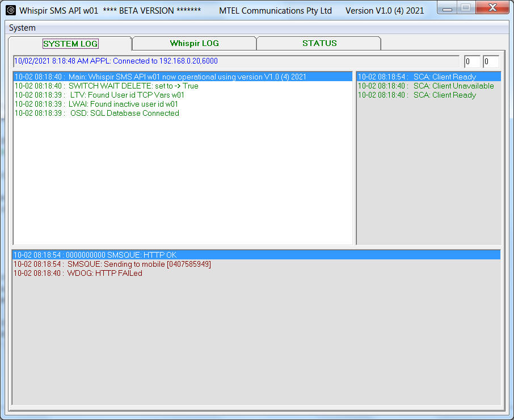514x420 pixels.
Task: Minimize the Whispir SMS API window
Action: pyautogui.click(x=447, y=7)
